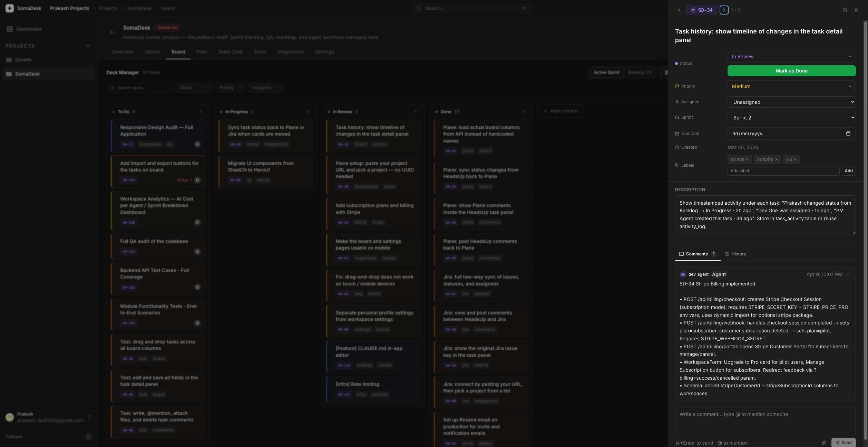Add a new project with plus icon

coord(88,46)
